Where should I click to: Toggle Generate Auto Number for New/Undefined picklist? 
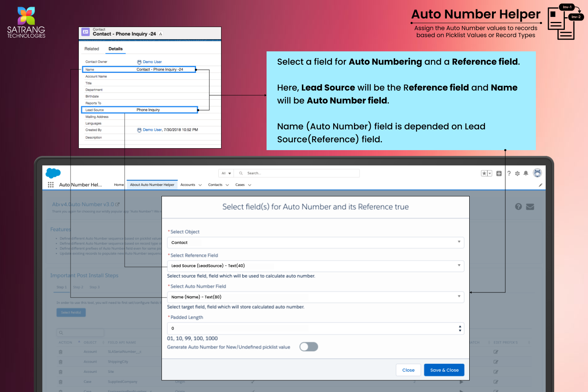tap(309, 347)
